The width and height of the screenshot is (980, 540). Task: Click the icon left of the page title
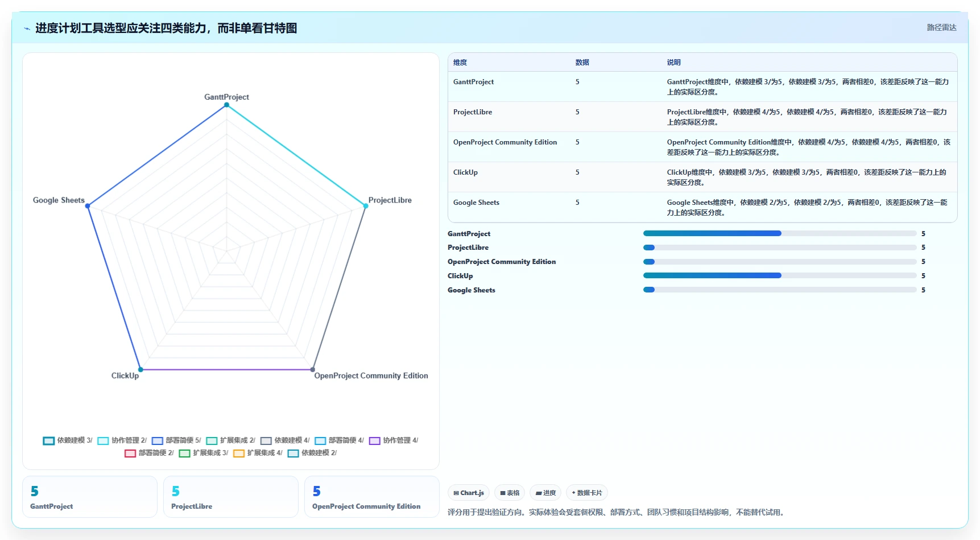pyautogui.click(x=27, y=28)
